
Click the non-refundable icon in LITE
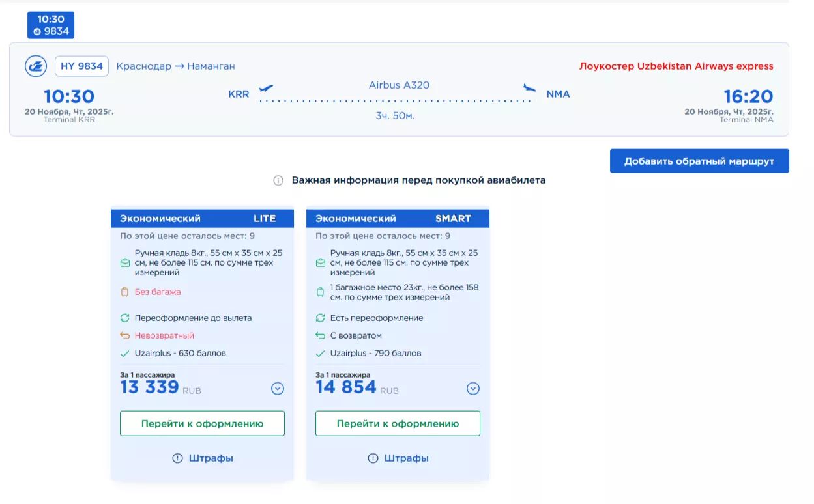tap(124, 336)
